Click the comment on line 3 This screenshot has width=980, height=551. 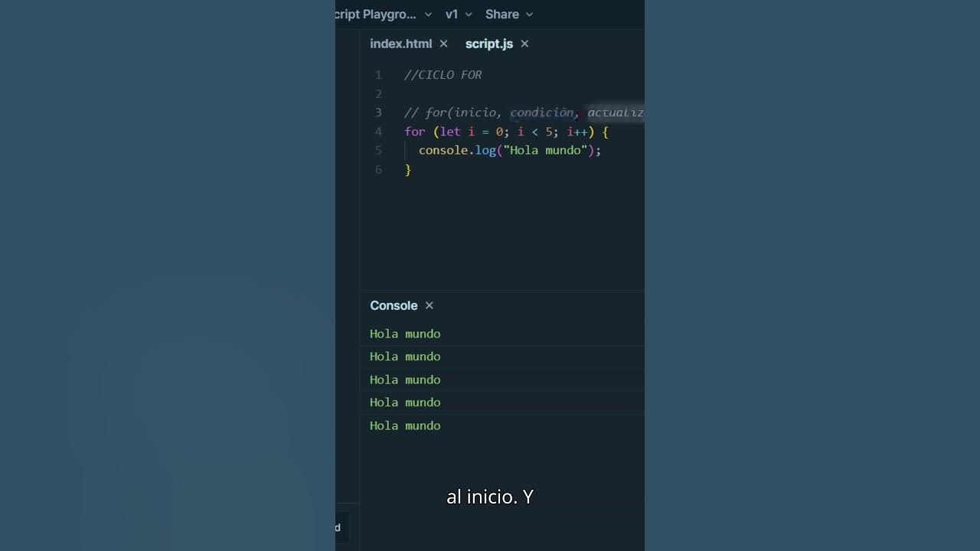(x=524, y=112)
